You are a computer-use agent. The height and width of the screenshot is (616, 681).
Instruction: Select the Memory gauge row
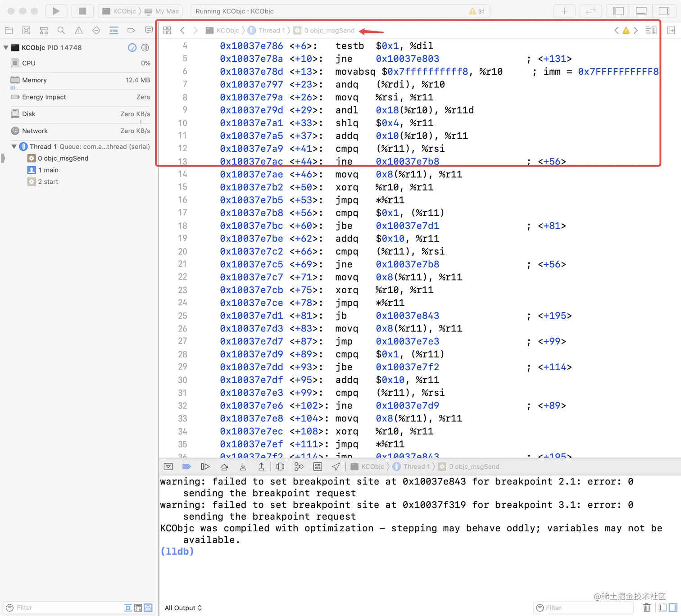(79, 81)
